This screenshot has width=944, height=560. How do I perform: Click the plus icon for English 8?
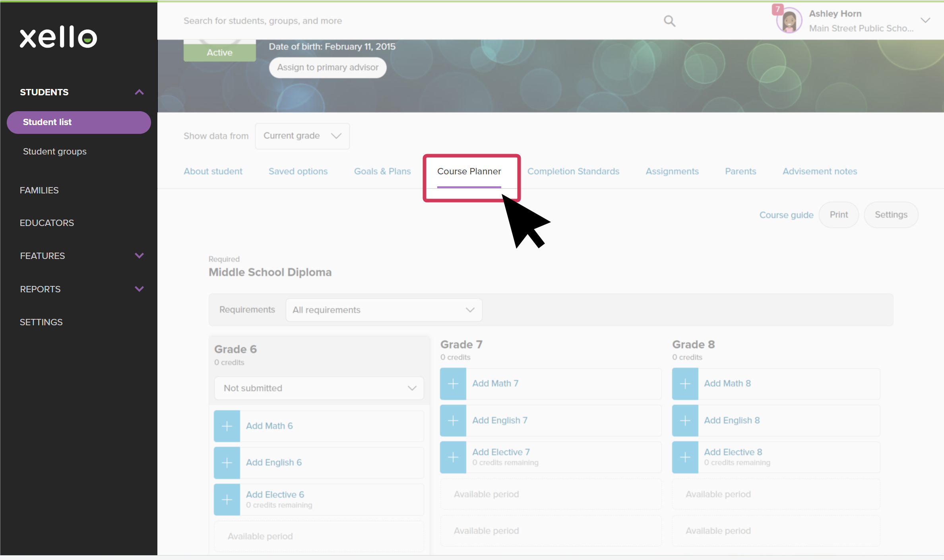(685, 421)
